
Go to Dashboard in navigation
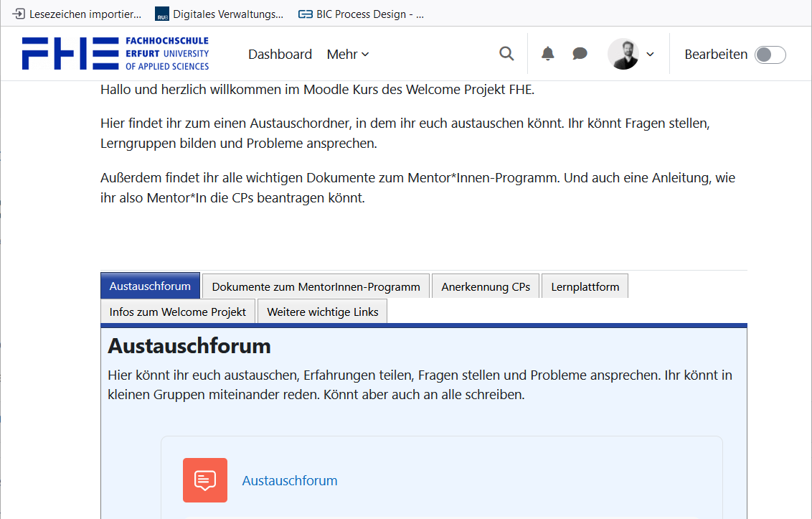[280, 54]
